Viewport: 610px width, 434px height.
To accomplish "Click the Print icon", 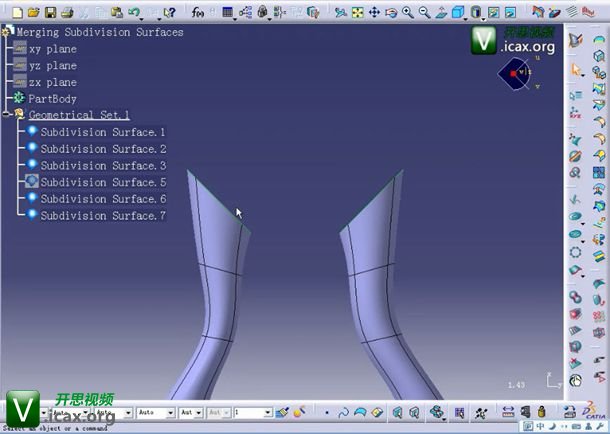I will pyautogui.click(x=66, y=12).
